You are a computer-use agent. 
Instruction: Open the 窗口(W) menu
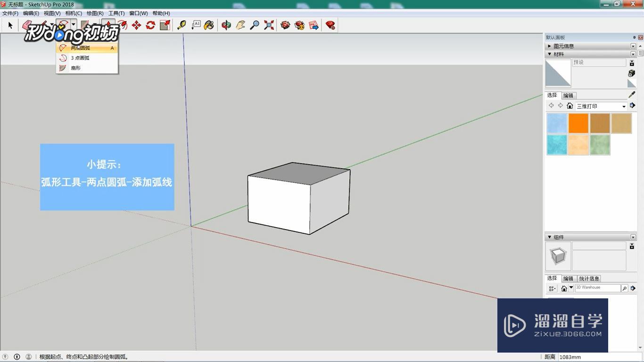coord(139,13)
